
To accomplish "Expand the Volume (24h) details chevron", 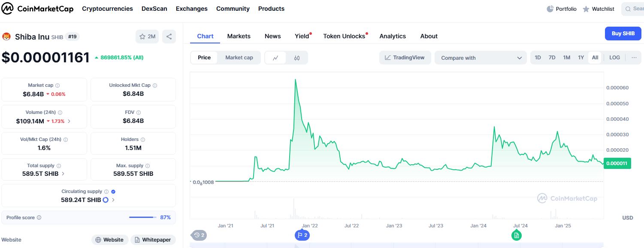I will [70, 121].
